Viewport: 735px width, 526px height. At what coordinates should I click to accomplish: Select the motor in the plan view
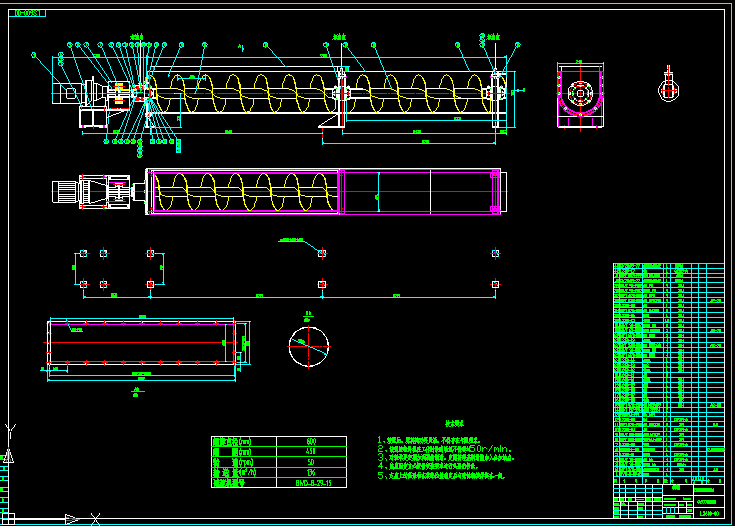[67, 191]
